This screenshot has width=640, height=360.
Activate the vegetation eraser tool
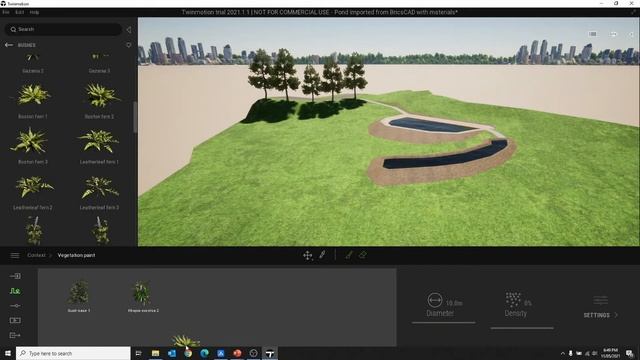click(x=362, y=255)
